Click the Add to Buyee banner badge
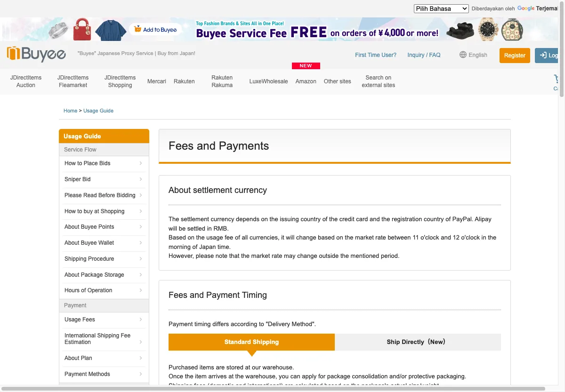The height and width of the screenshot is (392, 565). point(155,29)
